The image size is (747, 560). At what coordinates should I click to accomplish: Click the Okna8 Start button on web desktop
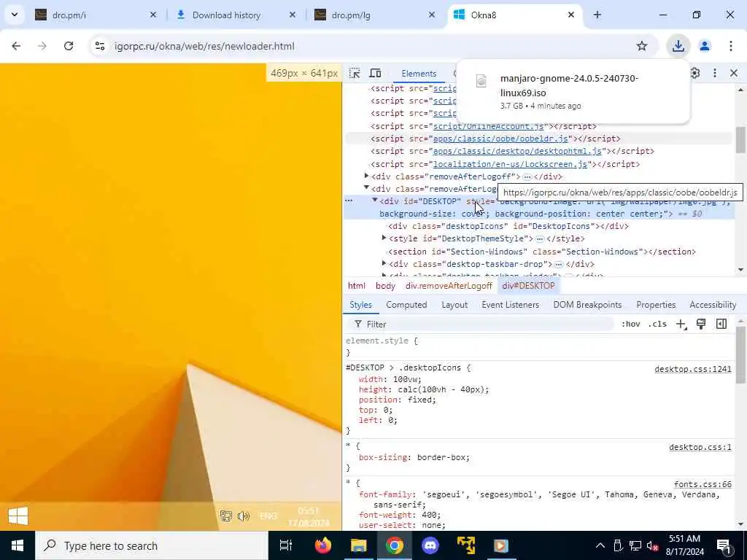point(18,516)
